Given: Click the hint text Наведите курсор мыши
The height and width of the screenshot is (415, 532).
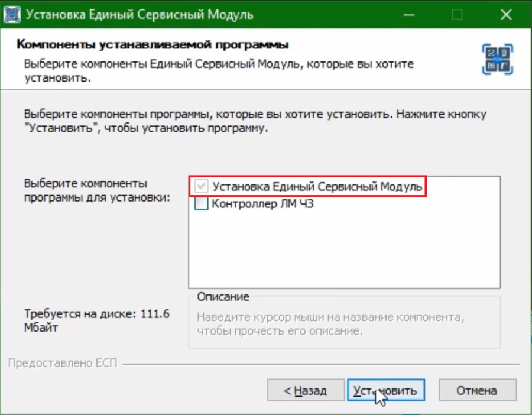Looking at the screenshot, I should (x=330, y=324).
